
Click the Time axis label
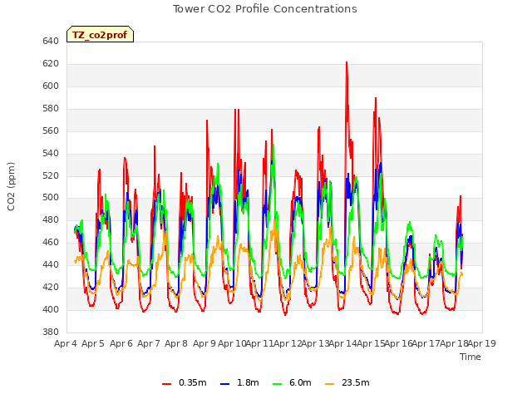pos(470,357)
